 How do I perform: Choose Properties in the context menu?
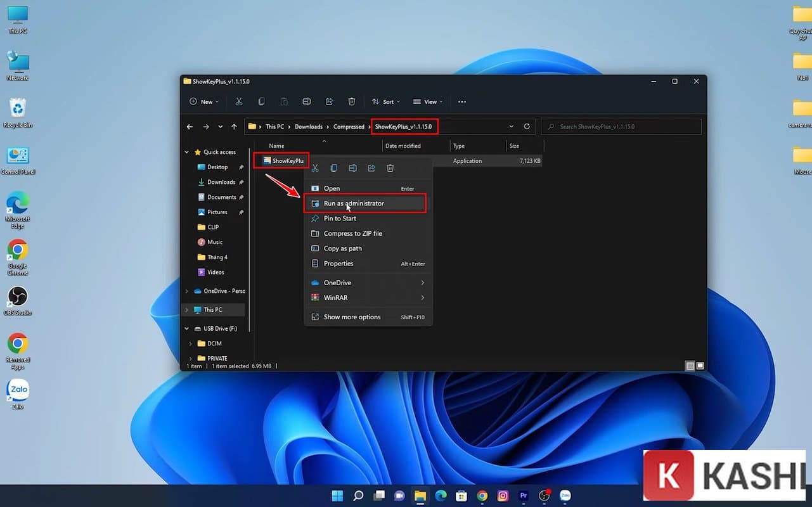368,264
